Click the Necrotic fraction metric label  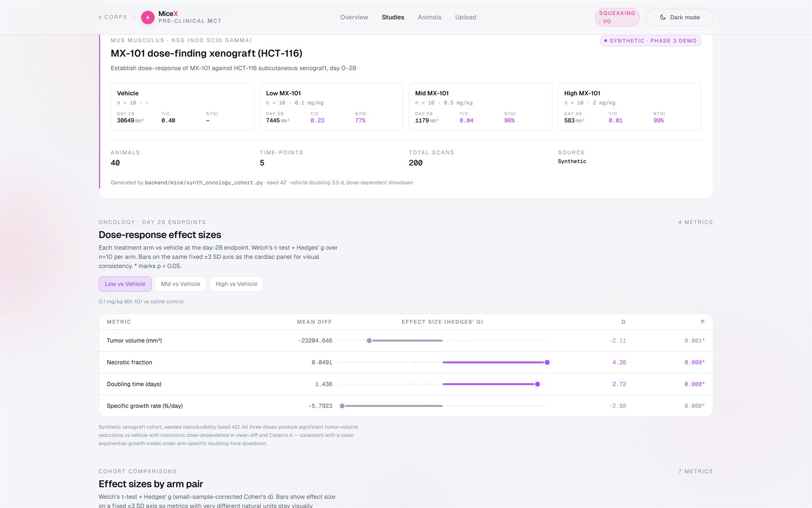click(130, 362)
